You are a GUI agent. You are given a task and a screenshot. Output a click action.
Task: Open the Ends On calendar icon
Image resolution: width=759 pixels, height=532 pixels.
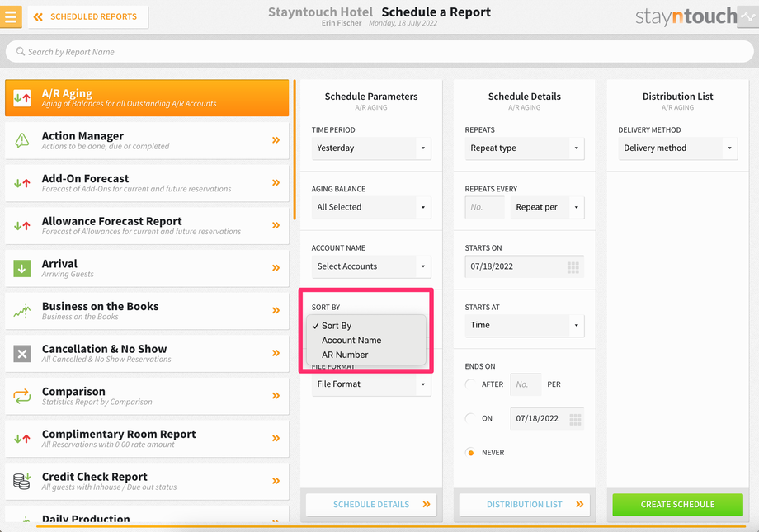pos(575,419)
